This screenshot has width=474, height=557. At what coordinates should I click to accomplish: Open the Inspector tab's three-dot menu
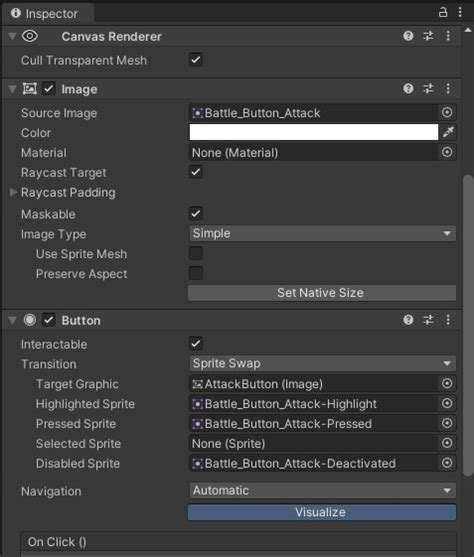click(460, 12)
